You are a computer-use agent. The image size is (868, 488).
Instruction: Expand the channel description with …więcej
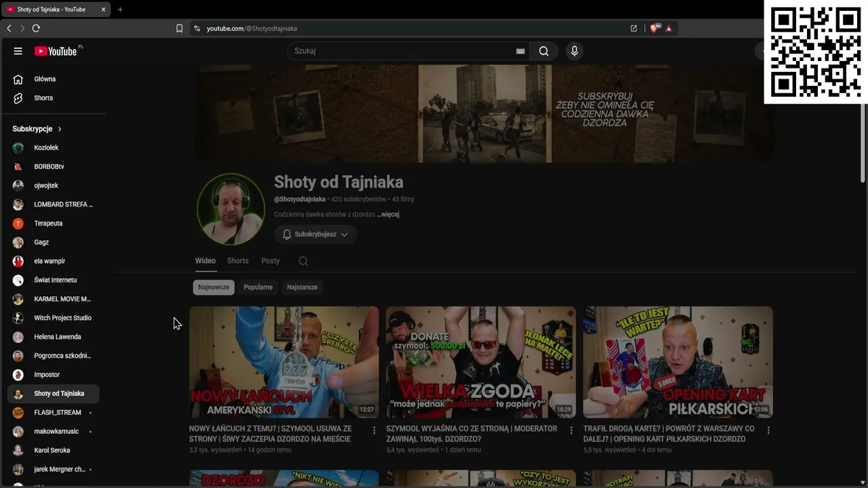coord(389,214)
